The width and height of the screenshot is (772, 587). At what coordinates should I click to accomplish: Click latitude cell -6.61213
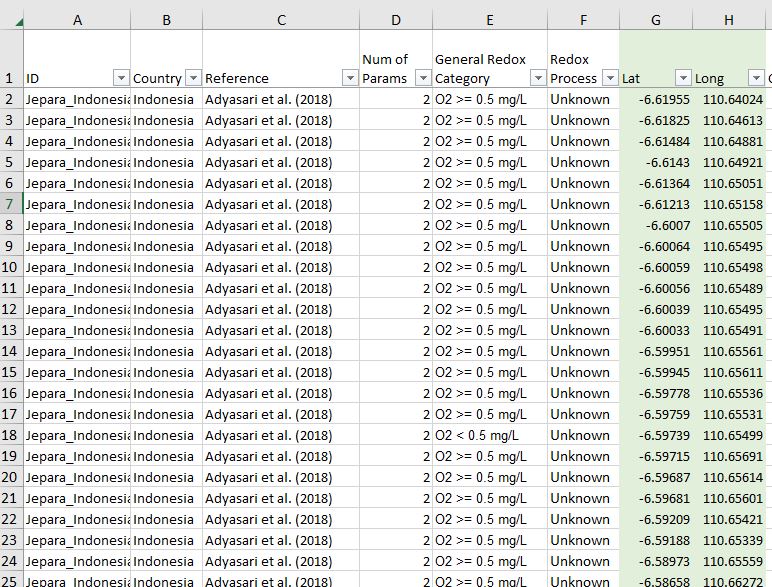(656, 204)
